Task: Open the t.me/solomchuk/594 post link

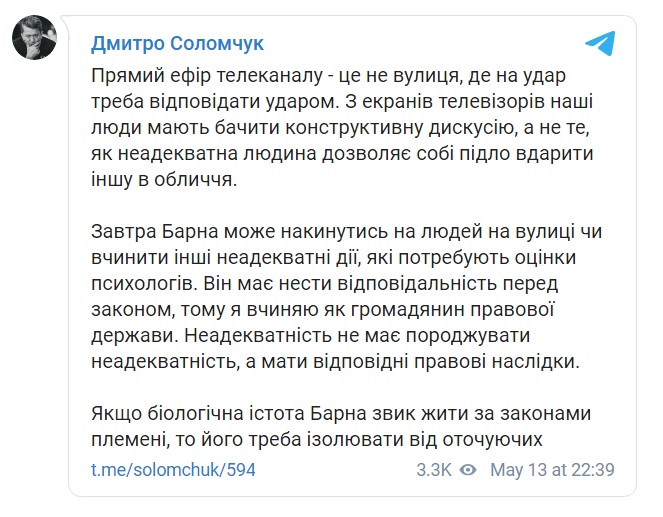Action: coord(173,470)
